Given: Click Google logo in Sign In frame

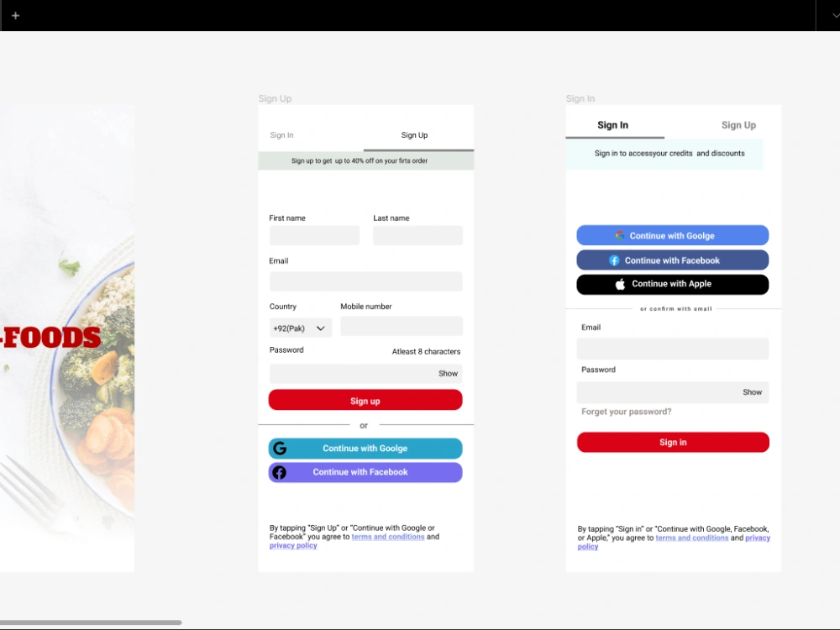Looking at the screenshot, I should pos(620,235).
